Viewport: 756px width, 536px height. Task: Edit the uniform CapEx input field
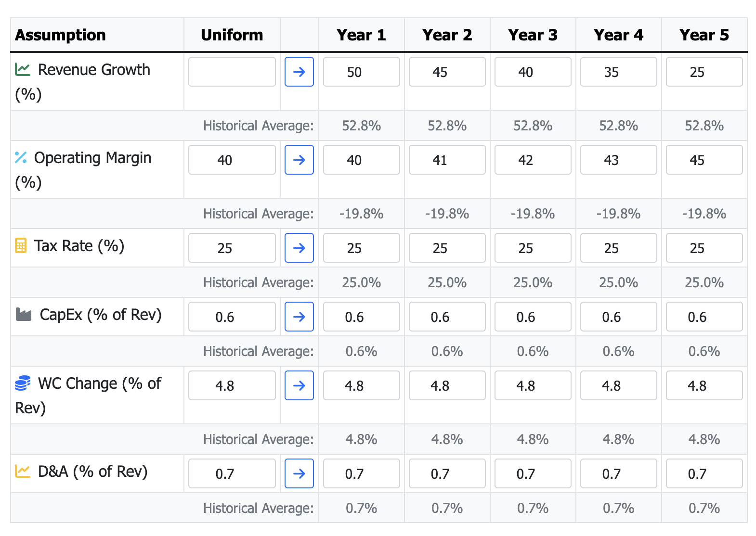coord(232,317)
